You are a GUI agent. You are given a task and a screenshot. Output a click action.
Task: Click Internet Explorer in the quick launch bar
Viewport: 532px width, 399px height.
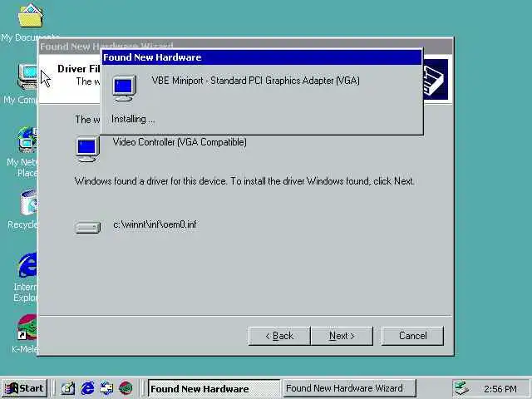[x=87, y=388]
